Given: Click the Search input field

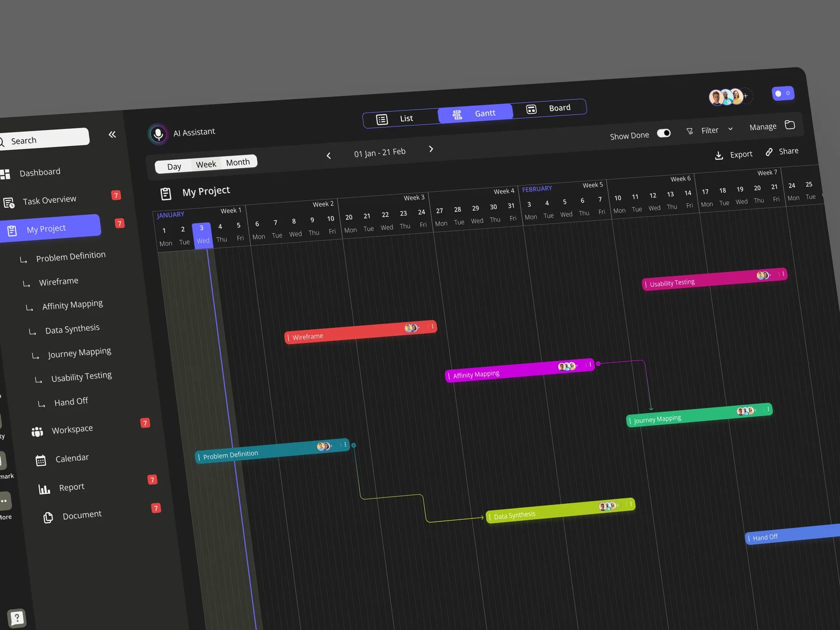Looking at the screenshot, I should (x=44, y=139).
